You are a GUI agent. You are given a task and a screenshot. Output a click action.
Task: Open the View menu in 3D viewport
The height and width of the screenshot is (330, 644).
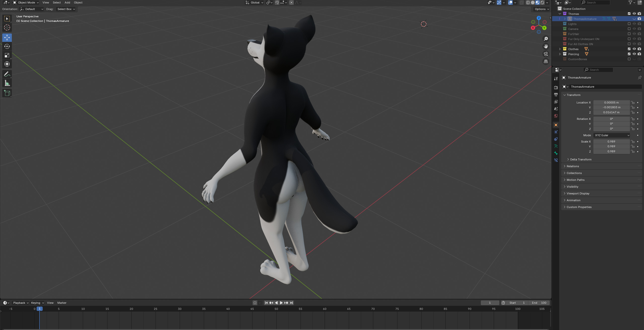[46, 3]
